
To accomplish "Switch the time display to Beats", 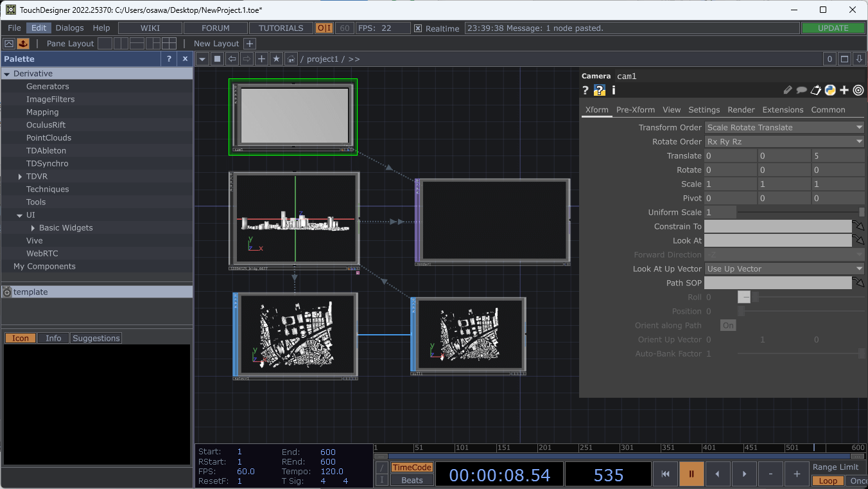I will 412,479.
